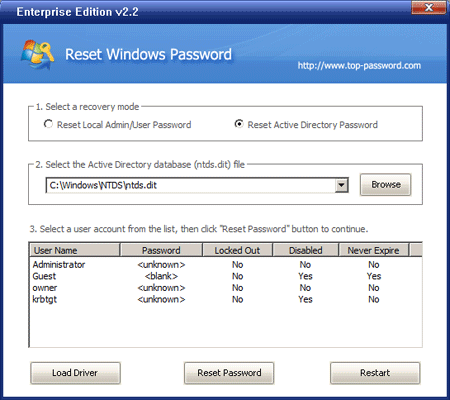Image resolution: width=450 pixels, height=400 pixels.
Task: Select the krbtgt user account row
Action: pos(226,299)
